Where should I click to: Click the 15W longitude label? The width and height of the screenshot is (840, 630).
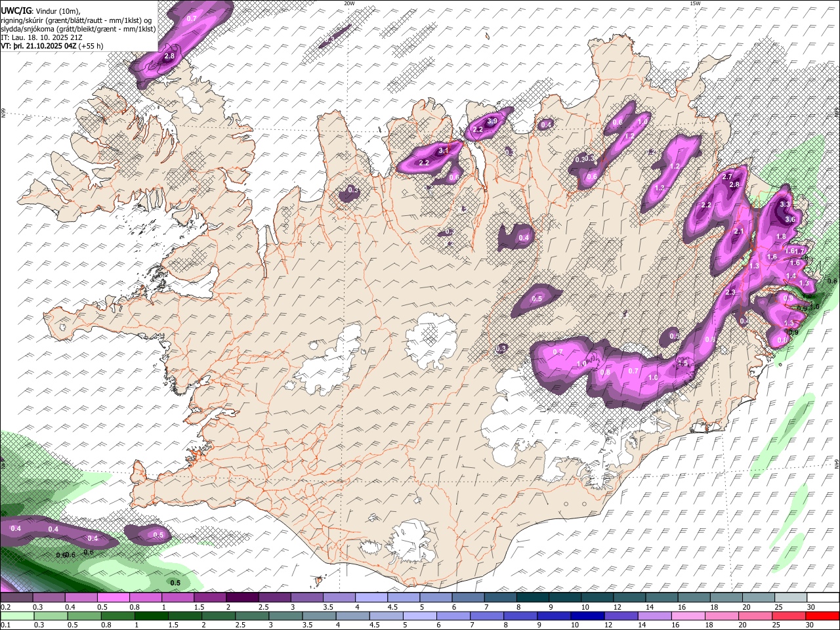(695, 3)
